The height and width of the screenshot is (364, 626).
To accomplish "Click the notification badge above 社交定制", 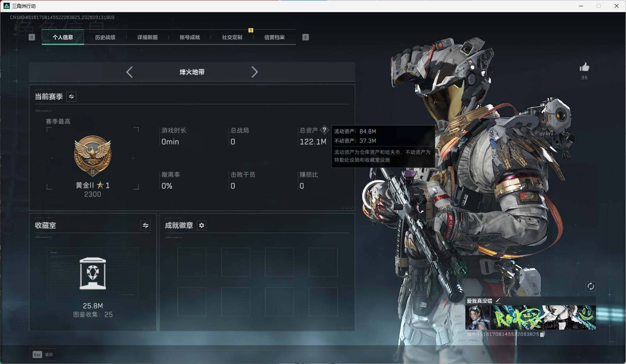I will (x=251, y=30).
